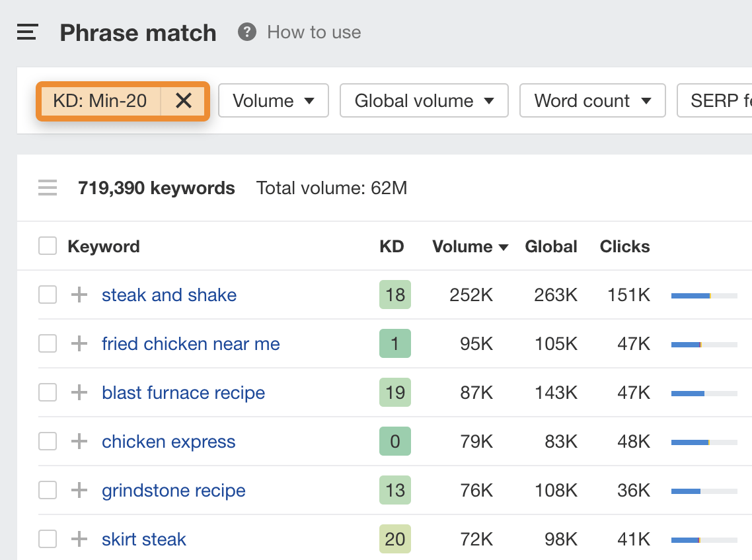
Task: Open the Volume filter dropdown
Action: tap(273, 101)
